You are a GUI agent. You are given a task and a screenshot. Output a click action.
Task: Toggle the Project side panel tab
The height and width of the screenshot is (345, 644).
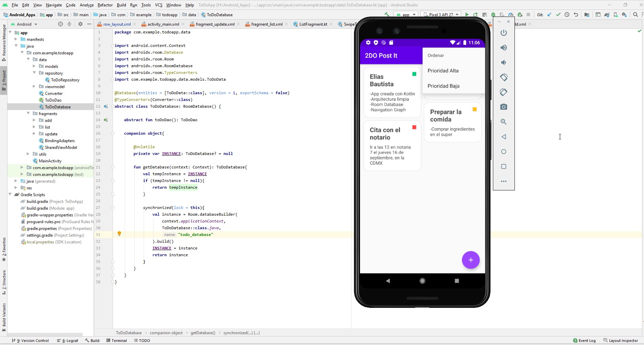click(x=4, y=80)
